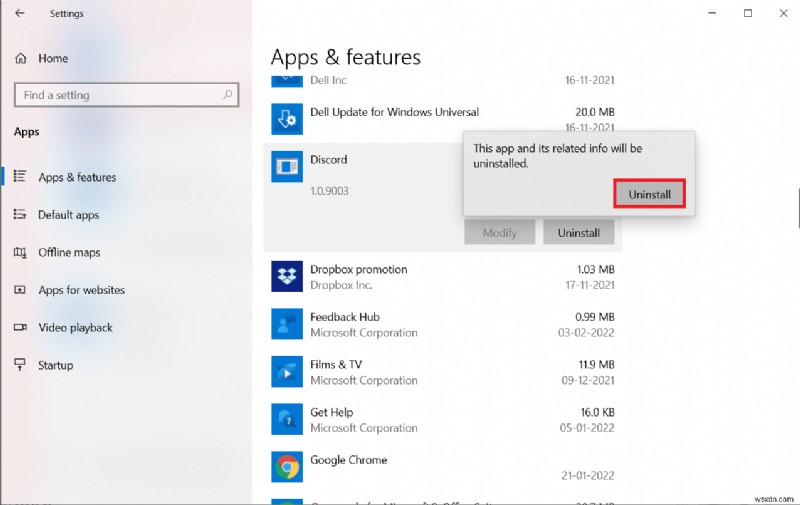This screenshot has height=505, width=800.
Task: Click the Video playback camera icon
Action: click(20, 327)
